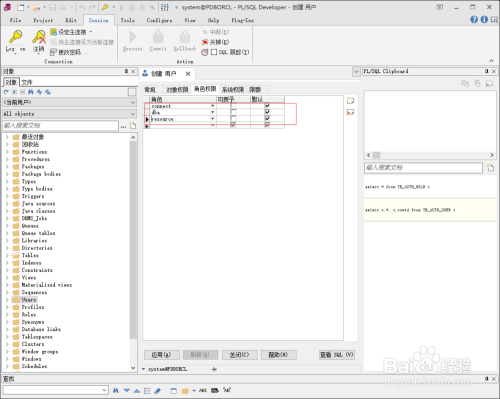The image size is (500, 399).
Task: Select the Sequences folder
Action: 34,292
